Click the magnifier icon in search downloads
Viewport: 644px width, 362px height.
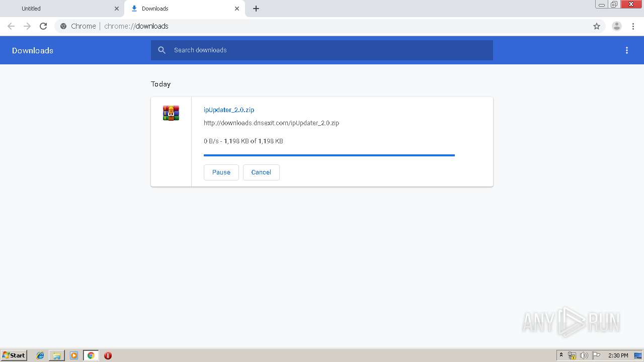[162, 50]
